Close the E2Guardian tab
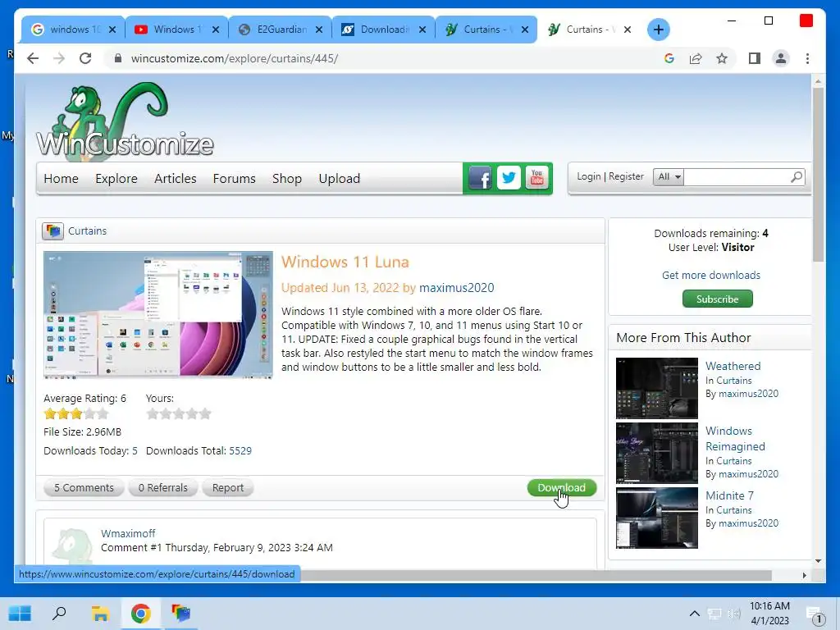 click(x=319, y=30)
